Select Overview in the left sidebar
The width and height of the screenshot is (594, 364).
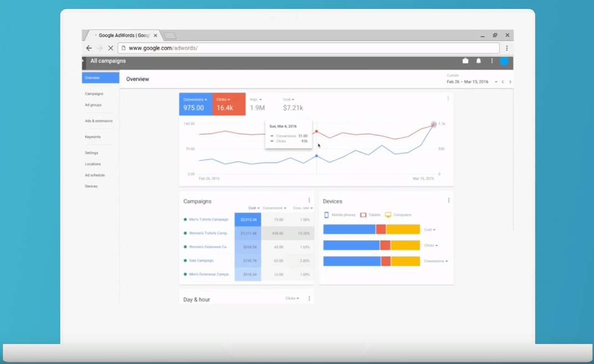(100, 78)
